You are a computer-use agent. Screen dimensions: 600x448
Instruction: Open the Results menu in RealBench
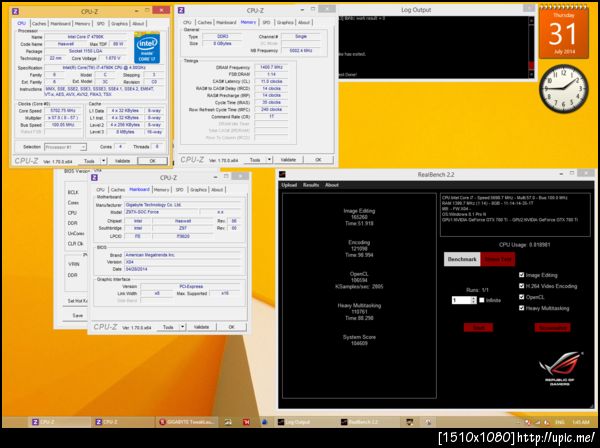(311, 185)
